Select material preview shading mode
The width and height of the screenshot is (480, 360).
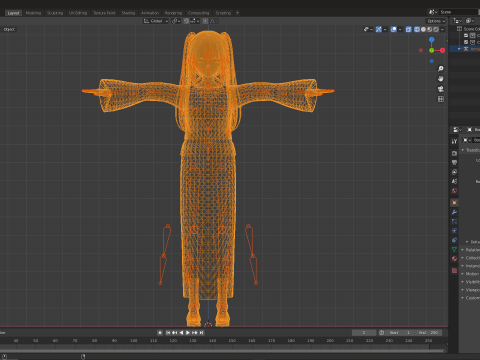click(x=430, y=29)
